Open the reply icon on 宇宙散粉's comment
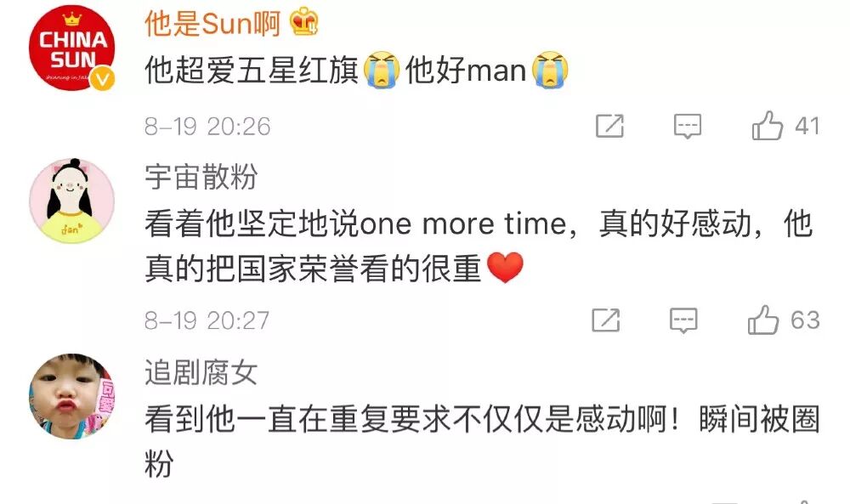 point(683,320)
